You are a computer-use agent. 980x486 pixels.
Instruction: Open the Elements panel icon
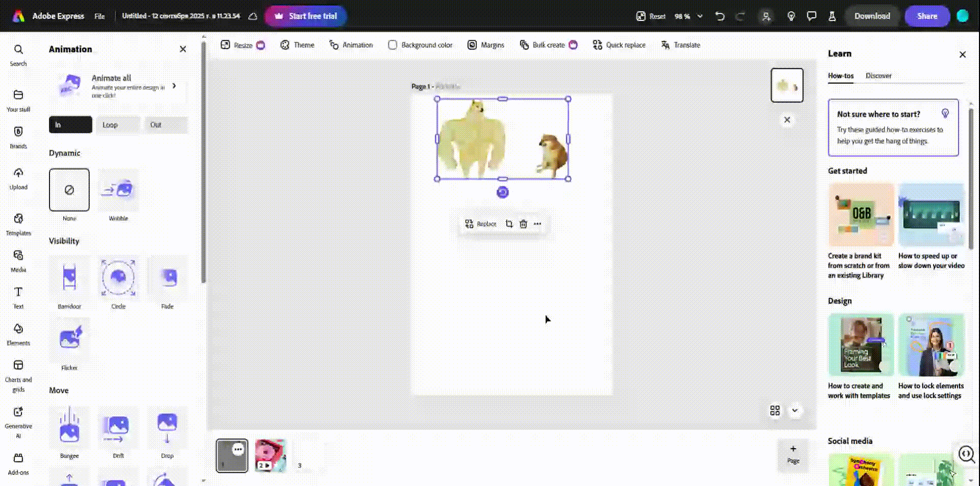(18, 334)
